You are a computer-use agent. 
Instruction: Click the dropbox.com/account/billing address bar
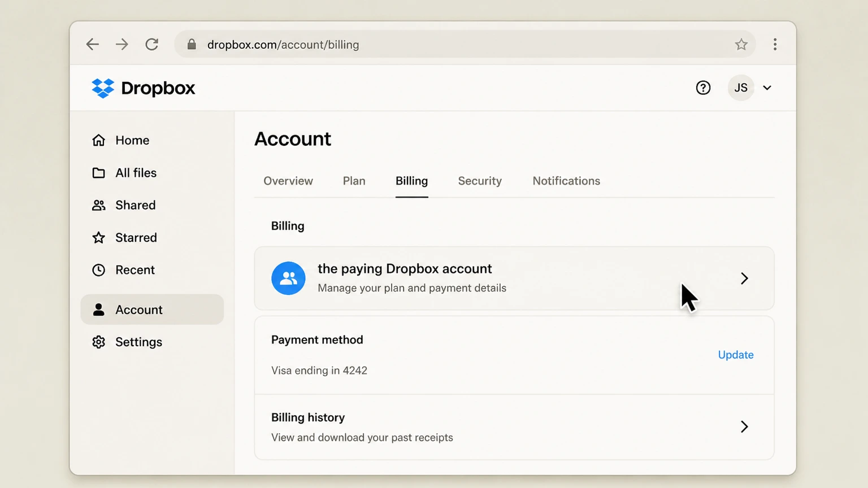(465, 44)
